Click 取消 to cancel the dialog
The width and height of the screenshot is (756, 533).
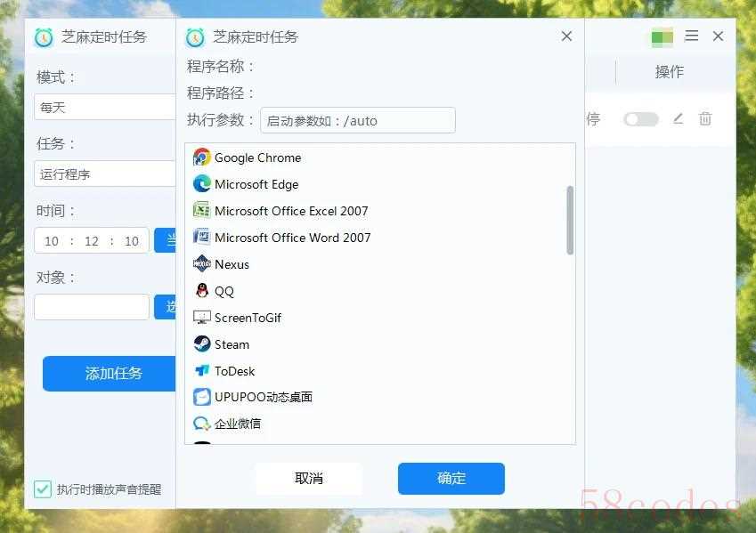[309, 478]
